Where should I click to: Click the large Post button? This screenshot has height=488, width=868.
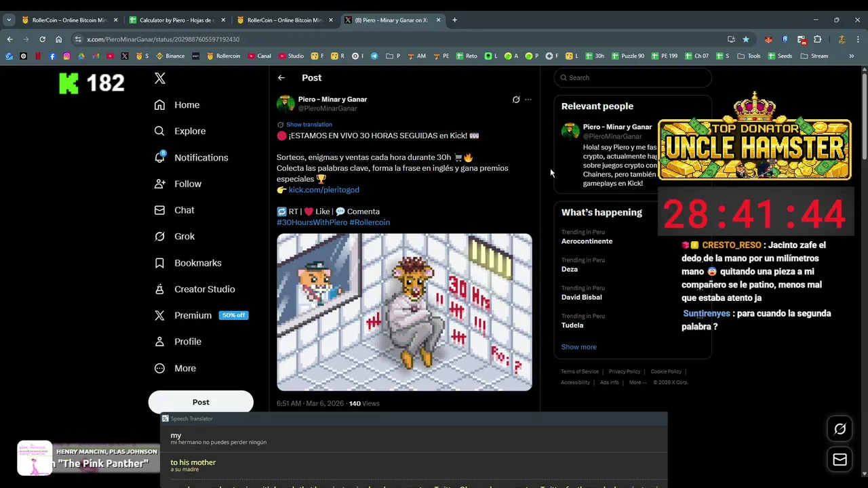click(x=201, y=402)
